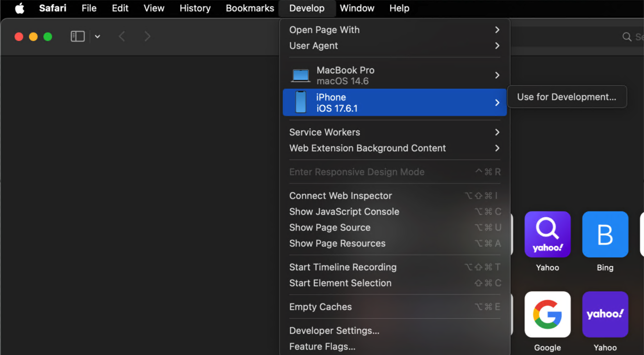Click the search magnifier in address bar
Image resolution: width=644 pixels, height=355 pixels.
tap(627, 37)
